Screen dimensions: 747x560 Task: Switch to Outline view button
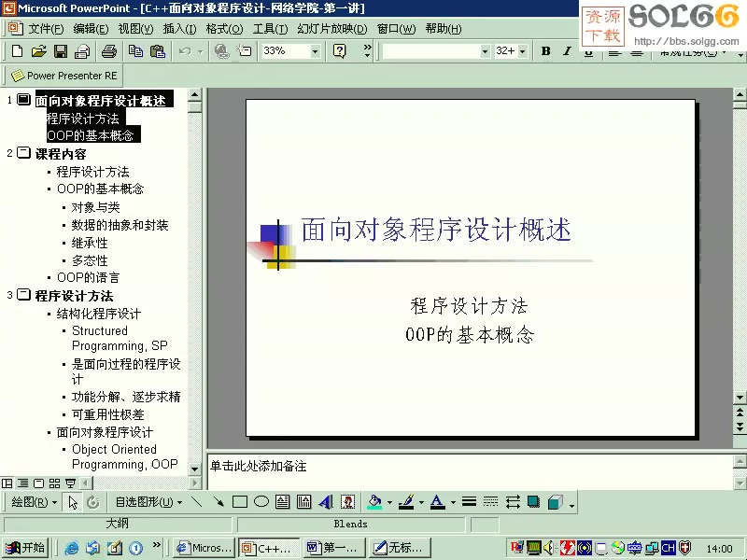(22, 483)
